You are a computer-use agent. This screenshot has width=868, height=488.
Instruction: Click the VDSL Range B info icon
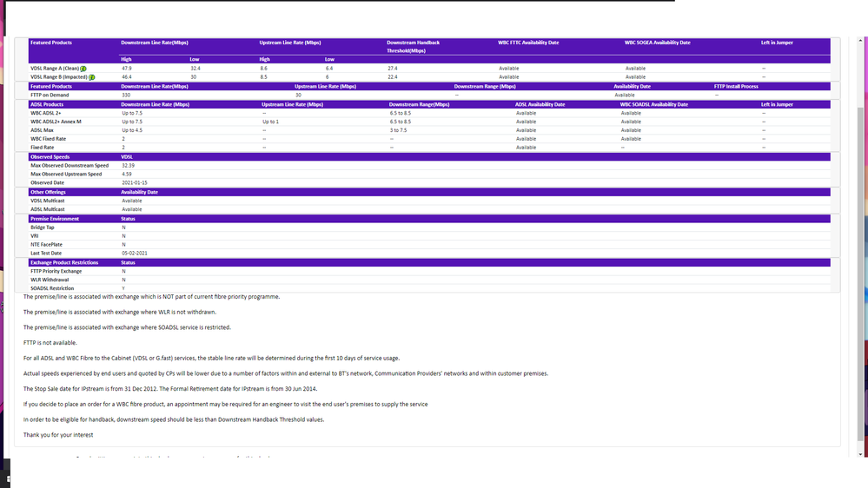click(x=92, y=77)
